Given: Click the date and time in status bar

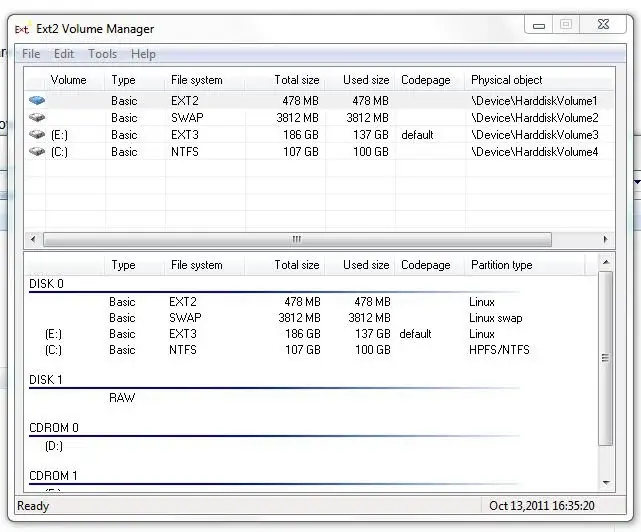Looking at the screenshot, I should coord(542,506).
